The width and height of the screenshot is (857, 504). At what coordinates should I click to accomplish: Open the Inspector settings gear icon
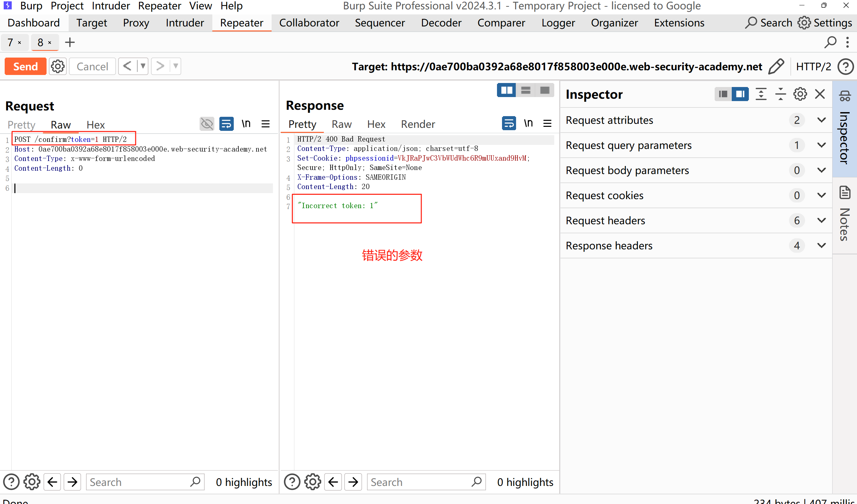pyautogui.click(x=800, y=94)
